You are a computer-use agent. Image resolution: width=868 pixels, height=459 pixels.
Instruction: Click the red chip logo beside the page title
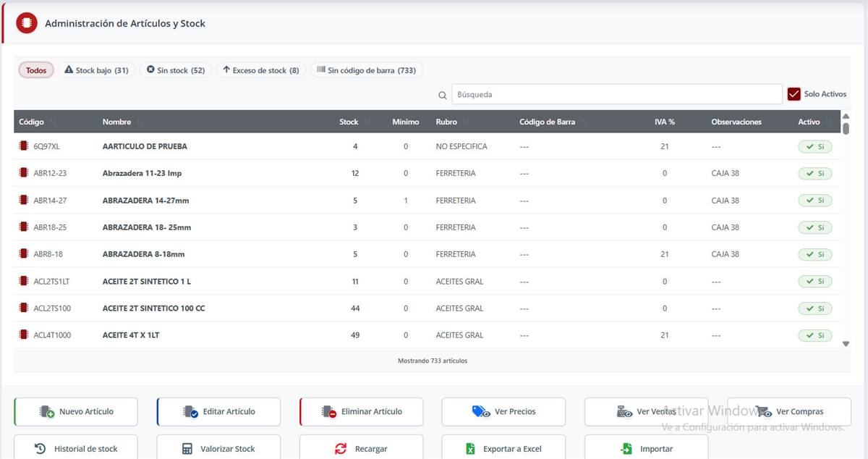pos(27,23)
